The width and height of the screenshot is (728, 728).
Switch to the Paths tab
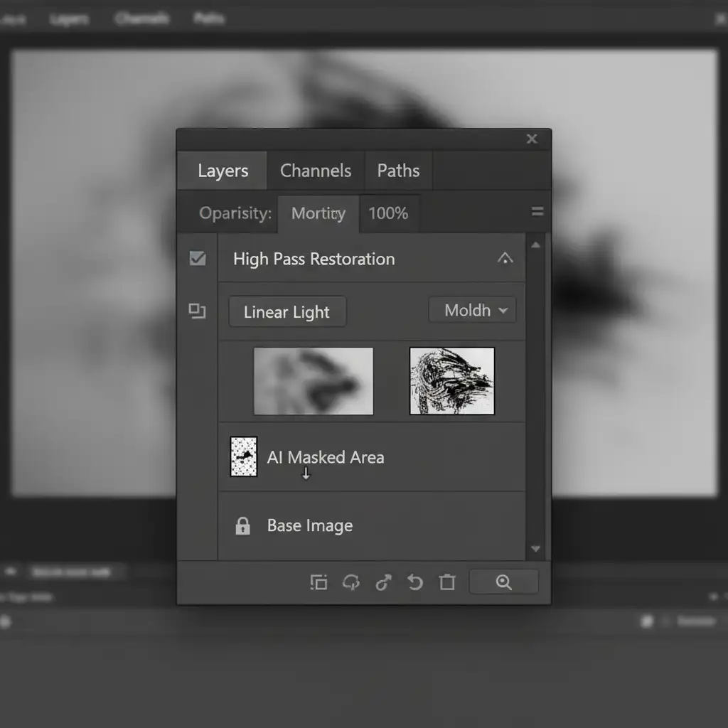(x=398, y=171)
